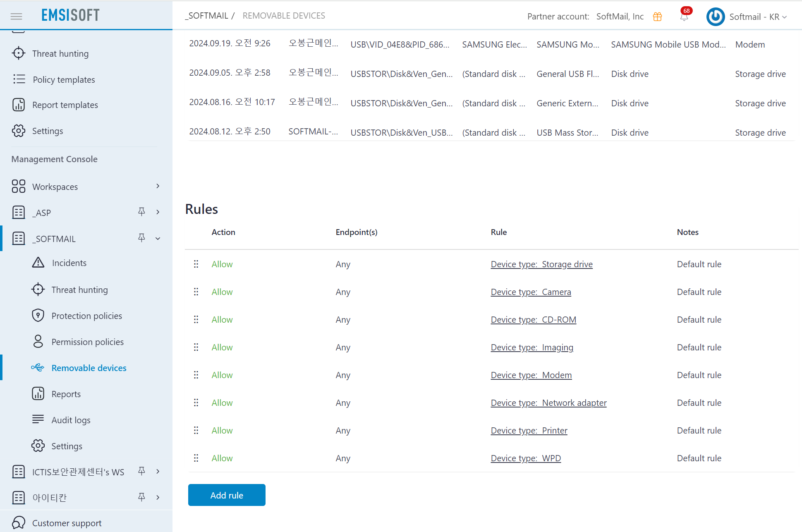Collapse the _SOFTMAIL workspace tree
Viewport: 802px width, 532px height.
pos(158,238)
